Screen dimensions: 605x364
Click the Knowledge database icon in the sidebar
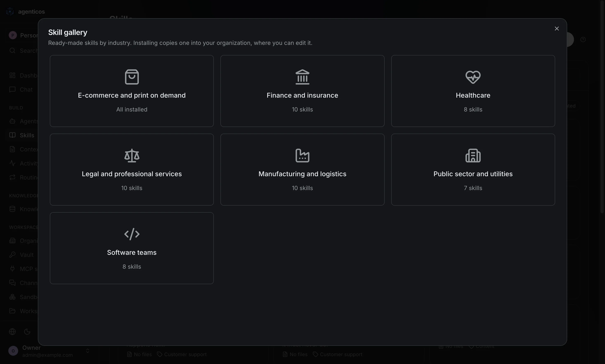point(12,209)
